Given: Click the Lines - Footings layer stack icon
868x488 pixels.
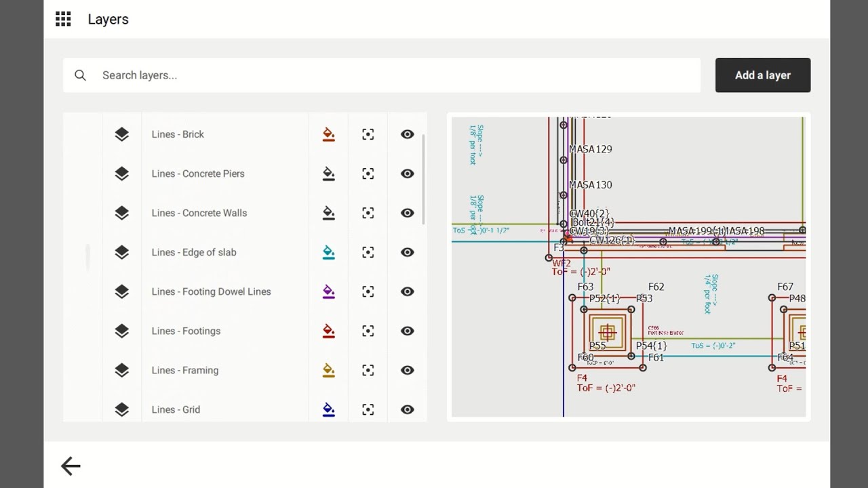Looking at the screenshot, I should click(121, 331).
